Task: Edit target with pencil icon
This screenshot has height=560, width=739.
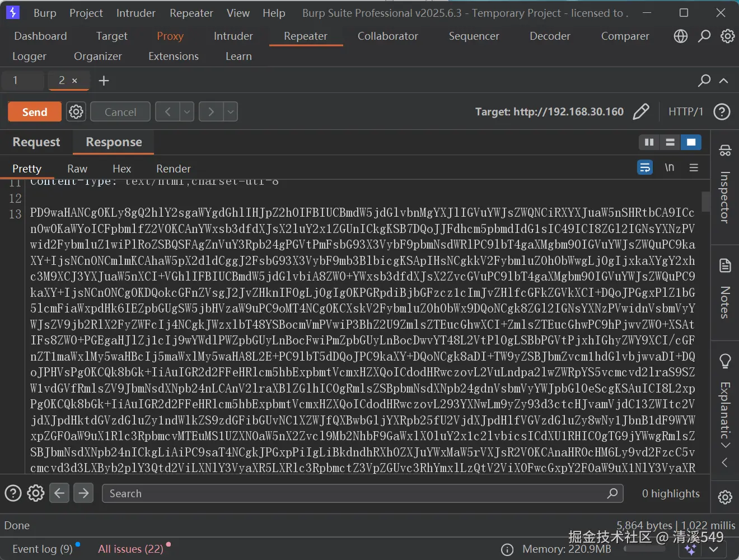Action: [x=640, y=111]
